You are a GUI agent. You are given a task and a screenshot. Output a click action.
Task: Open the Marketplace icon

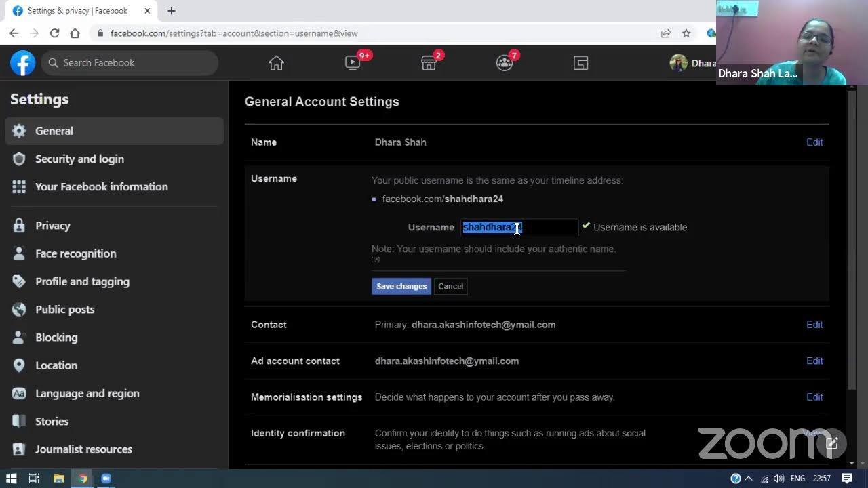click(x=429, y=63)
